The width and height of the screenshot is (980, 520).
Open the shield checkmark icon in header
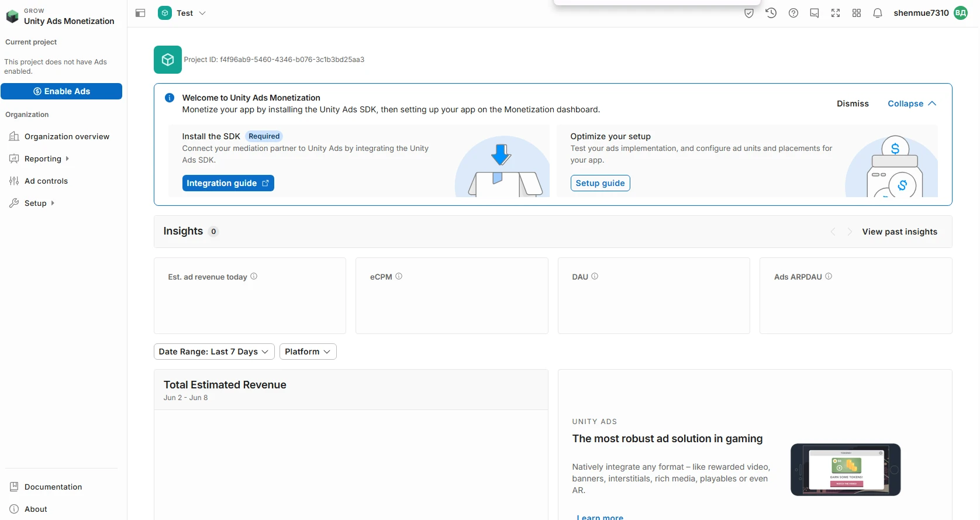click(x=749, y=13)
